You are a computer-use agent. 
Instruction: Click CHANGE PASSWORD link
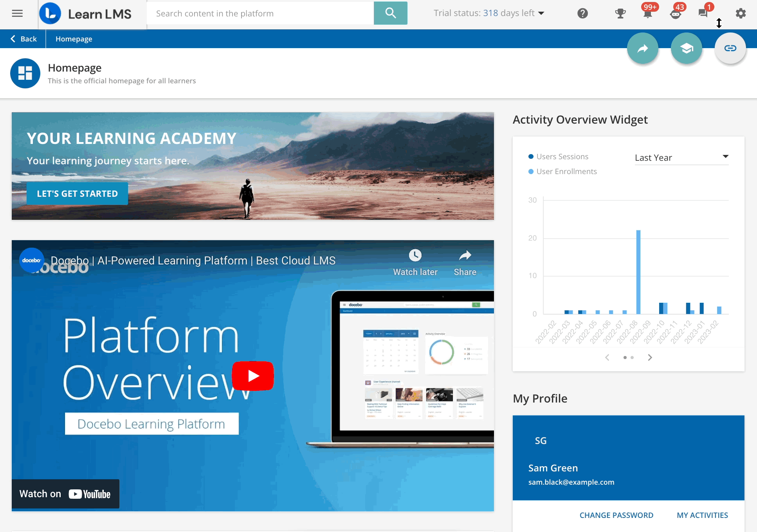(616, 515)
